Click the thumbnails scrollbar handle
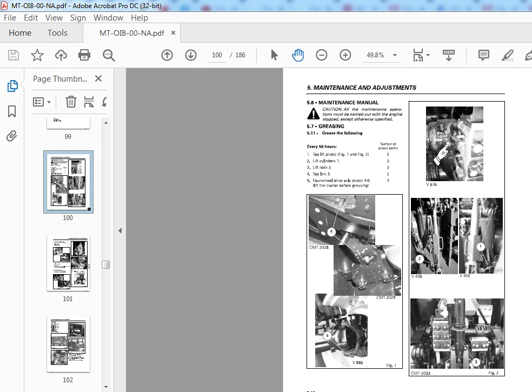Image resolution: width=532 pixels, height=392 pixels. tap(106, 264)
